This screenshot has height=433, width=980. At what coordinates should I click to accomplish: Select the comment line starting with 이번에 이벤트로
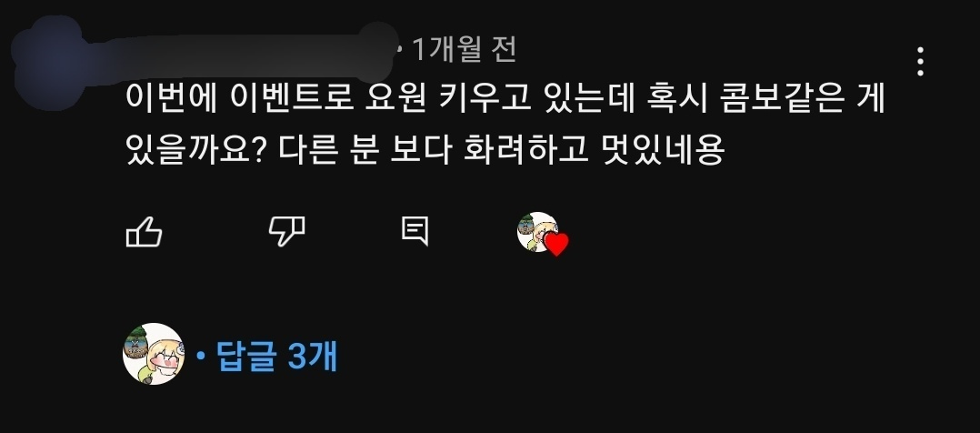(x=505, y=101)
